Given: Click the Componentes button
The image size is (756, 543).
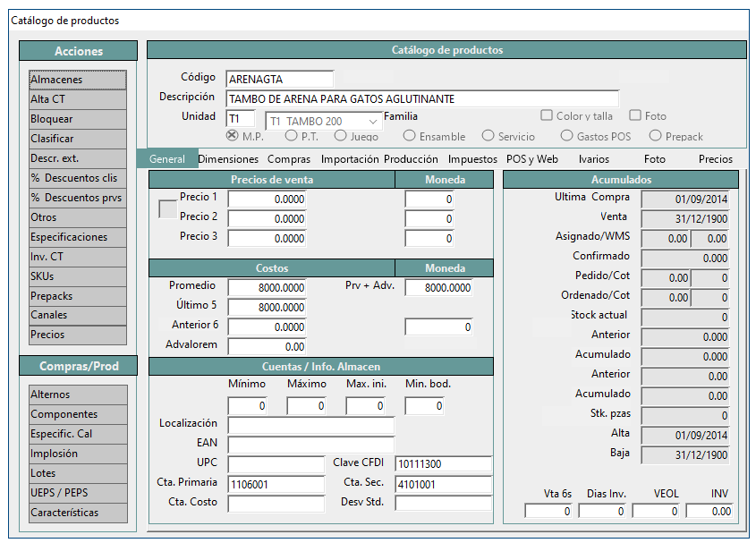Looking at the screenshot, I should click(78, 414).
